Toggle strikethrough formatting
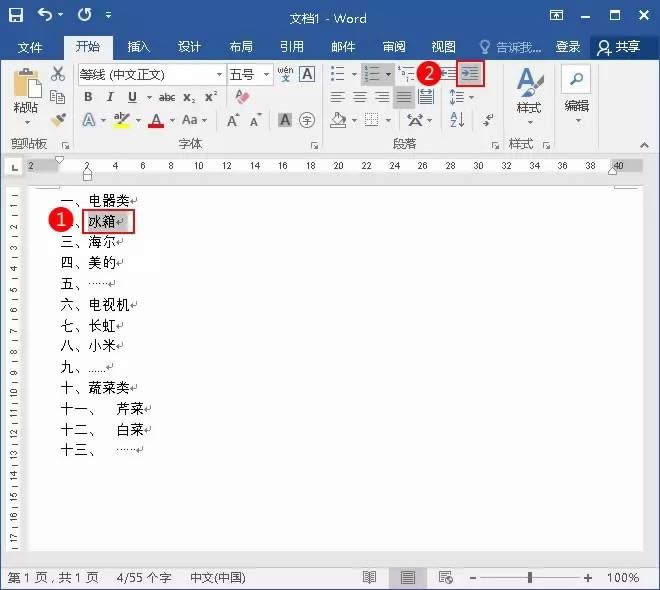660x590 pixels. pos(166,97)
